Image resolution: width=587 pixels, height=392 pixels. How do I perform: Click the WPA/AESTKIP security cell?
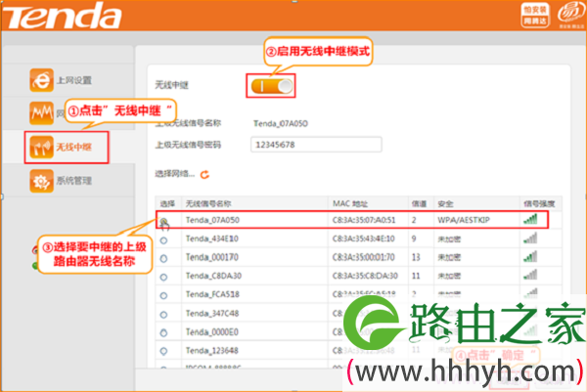pyautogui.click(x=464, y=220)
